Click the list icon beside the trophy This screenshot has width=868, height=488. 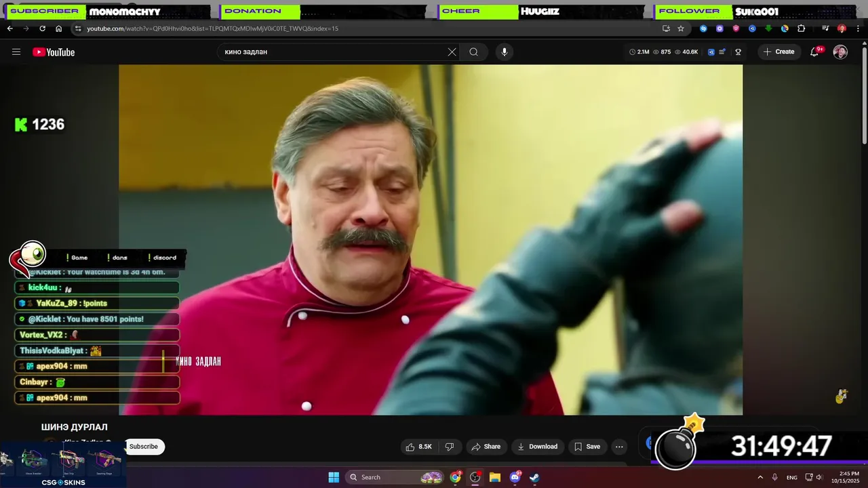tap(722, 52)
